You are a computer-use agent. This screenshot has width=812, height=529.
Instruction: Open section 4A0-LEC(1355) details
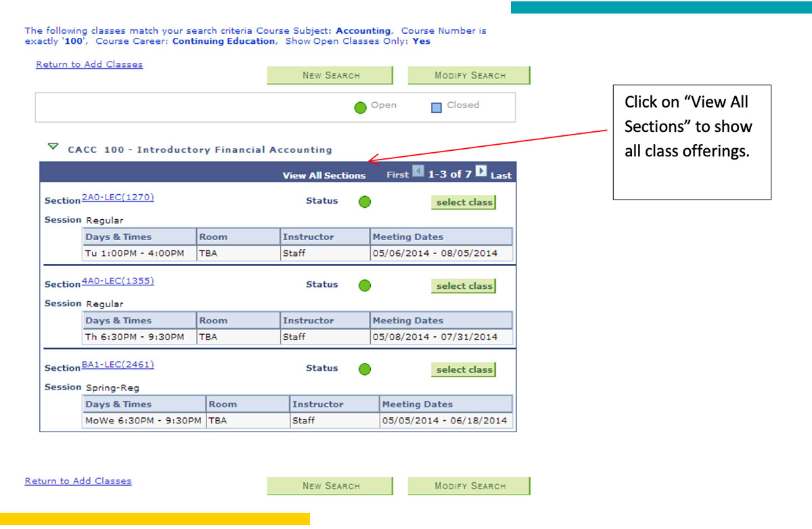[118, 281]
